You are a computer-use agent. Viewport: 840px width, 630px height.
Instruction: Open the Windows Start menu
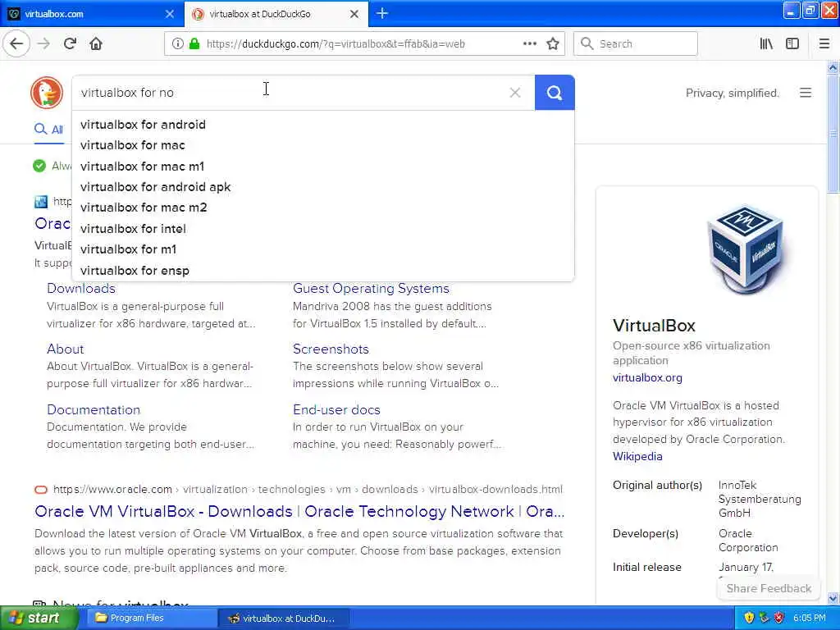click(x=39, y=618)
